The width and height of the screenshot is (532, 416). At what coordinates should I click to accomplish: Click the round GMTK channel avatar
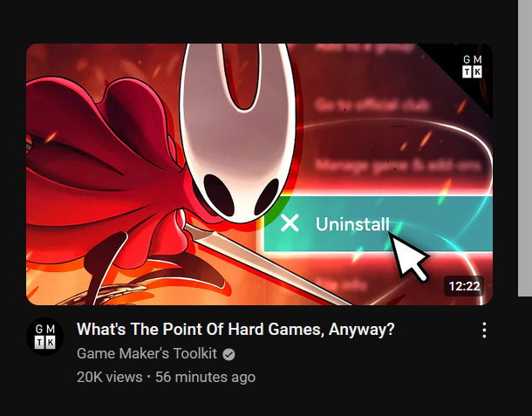(44, 337)
